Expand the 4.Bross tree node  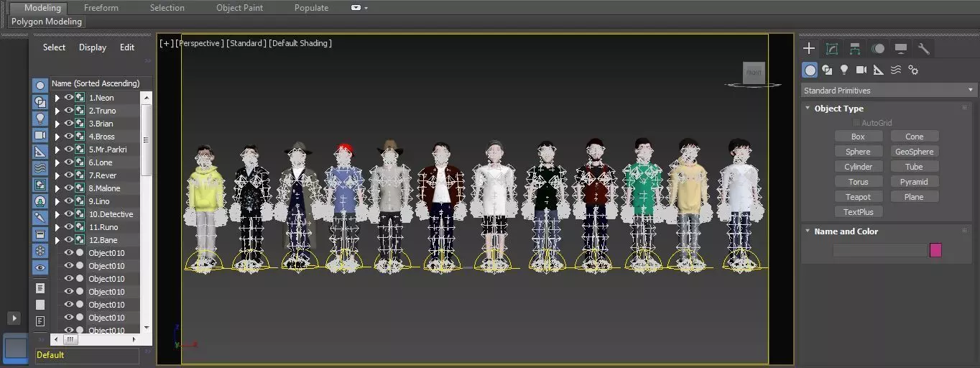pyautogui.click(x=57, y=137)
